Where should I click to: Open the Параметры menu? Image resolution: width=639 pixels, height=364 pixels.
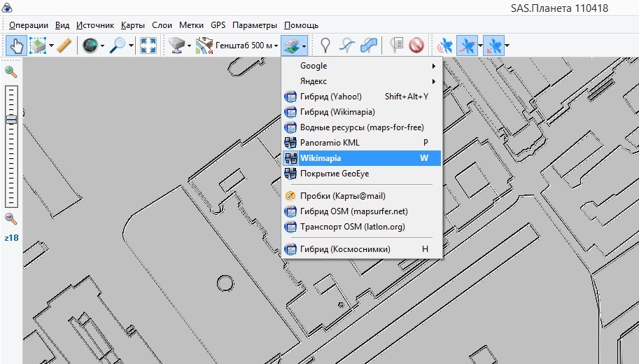tap(255, 24)
